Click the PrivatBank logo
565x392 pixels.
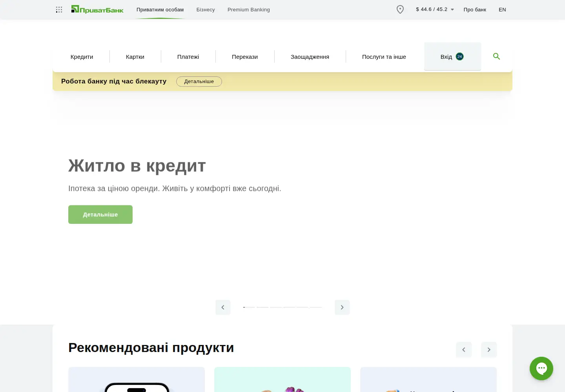(x=97, y=9)
